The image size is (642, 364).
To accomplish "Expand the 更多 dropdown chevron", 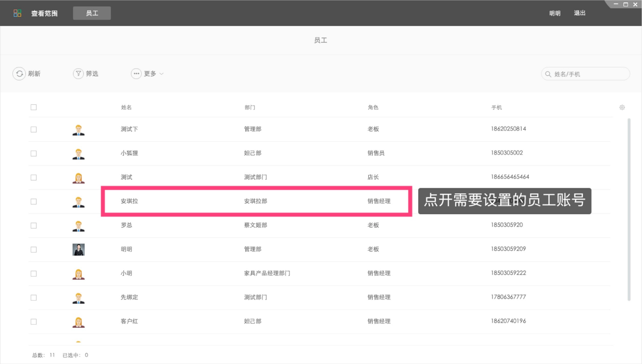I will click(161, 74).
